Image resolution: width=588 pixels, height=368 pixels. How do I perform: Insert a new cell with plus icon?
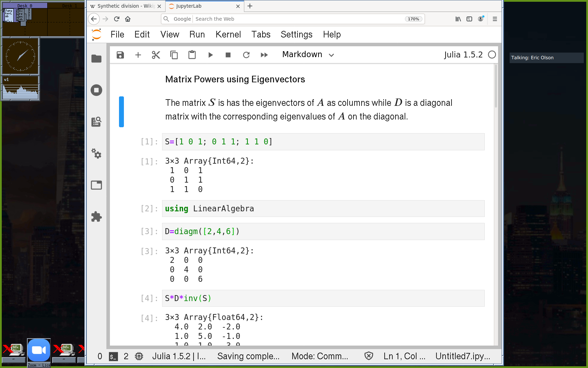coord(138,55)
